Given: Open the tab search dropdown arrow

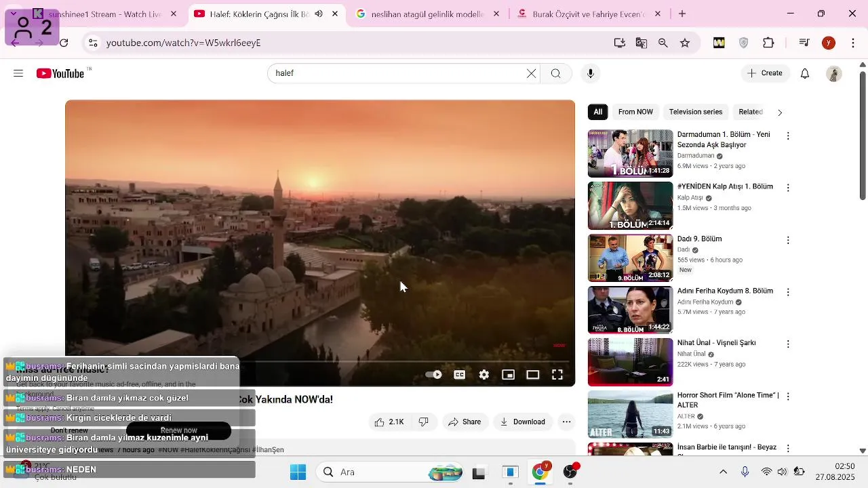Looking at the screenshot, I should click(13, 14).
